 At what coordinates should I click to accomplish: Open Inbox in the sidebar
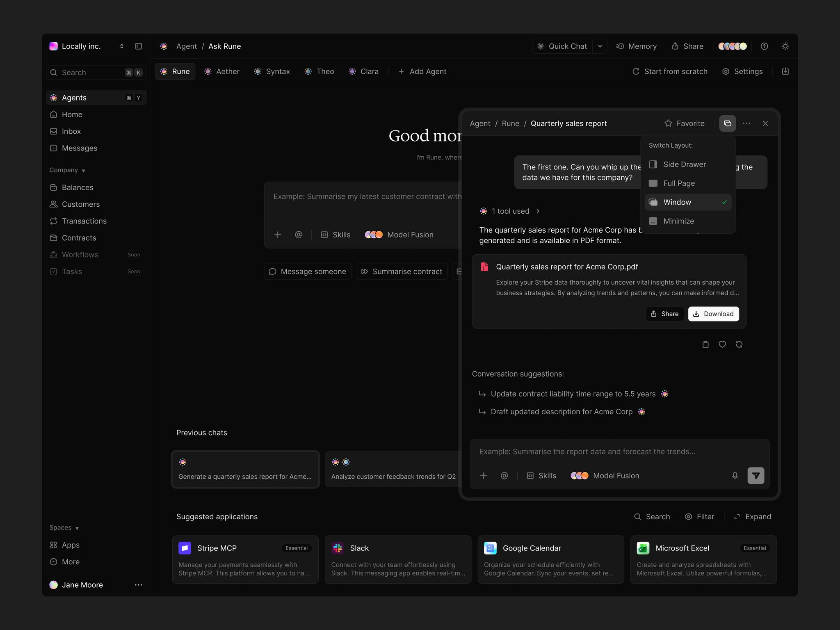(x=96, y=131)
